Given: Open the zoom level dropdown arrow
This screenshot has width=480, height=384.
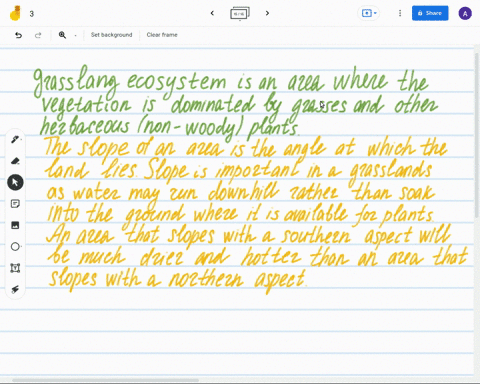Looking at the screenshot, I should (x=75, y=35).
